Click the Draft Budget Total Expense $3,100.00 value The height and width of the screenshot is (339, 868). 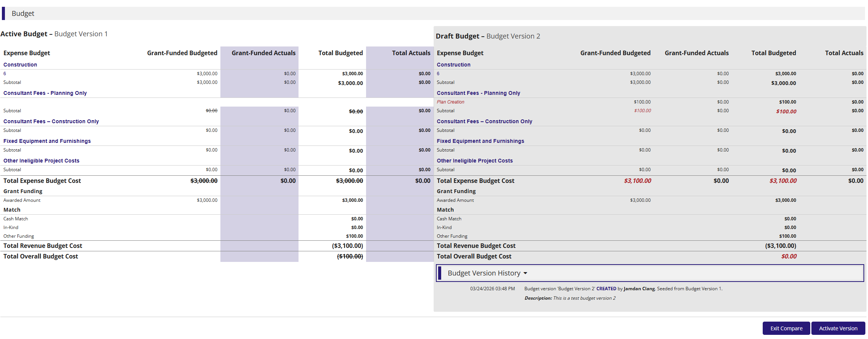point(637,181)
